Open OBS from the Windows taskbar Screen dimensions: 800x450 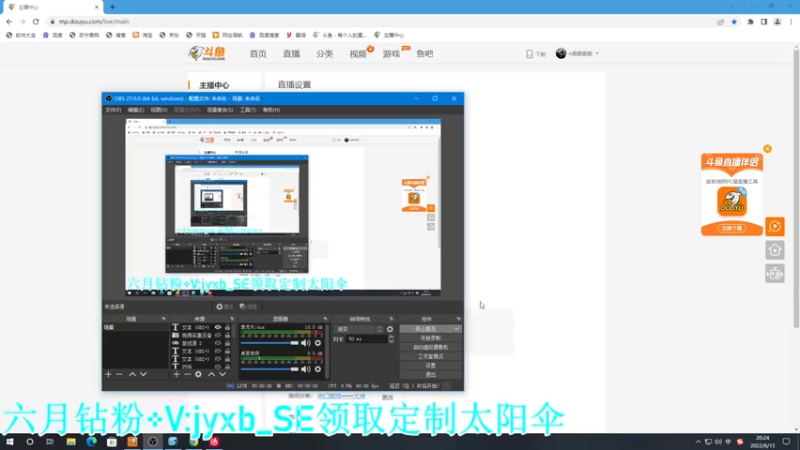(153, 441)
